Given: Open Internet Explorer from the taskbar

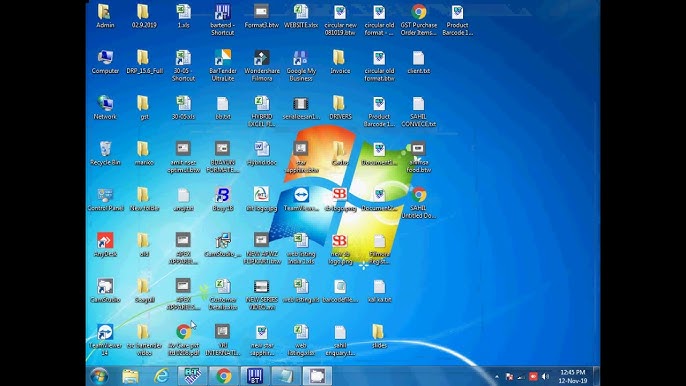Looking at the screenshot, I should (161, 376).
